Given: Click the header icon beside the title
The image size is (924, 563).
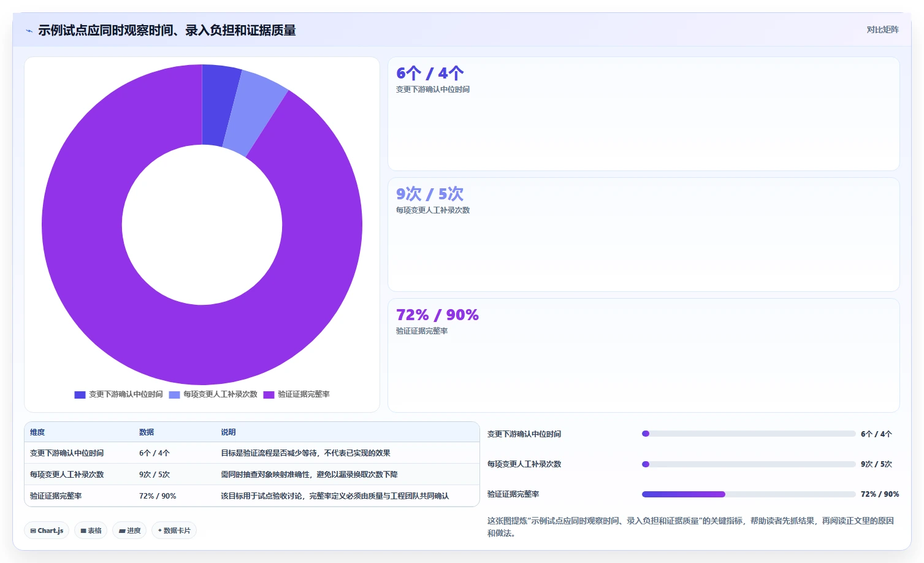Looking at the screenshot, I should (29, 31).
